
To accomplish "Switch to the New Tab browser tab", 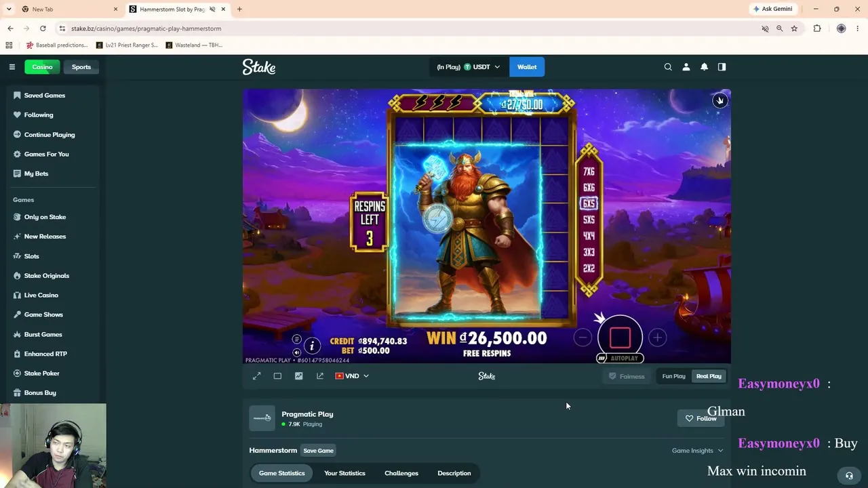I will click(x=68, y=9).
